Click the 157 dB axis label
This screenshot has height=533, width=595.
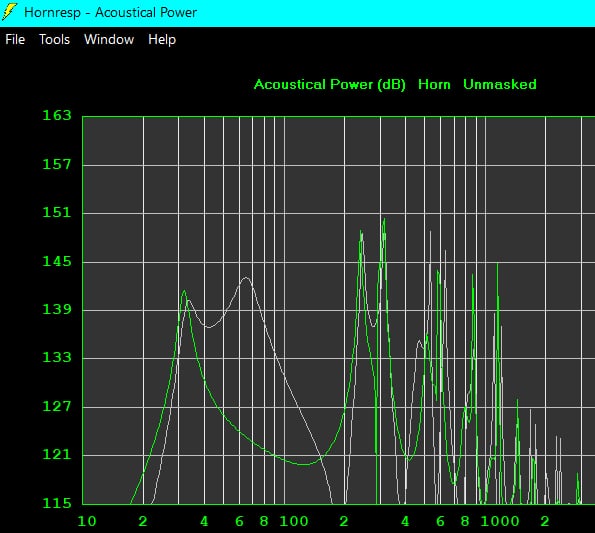tap(57, 164)
